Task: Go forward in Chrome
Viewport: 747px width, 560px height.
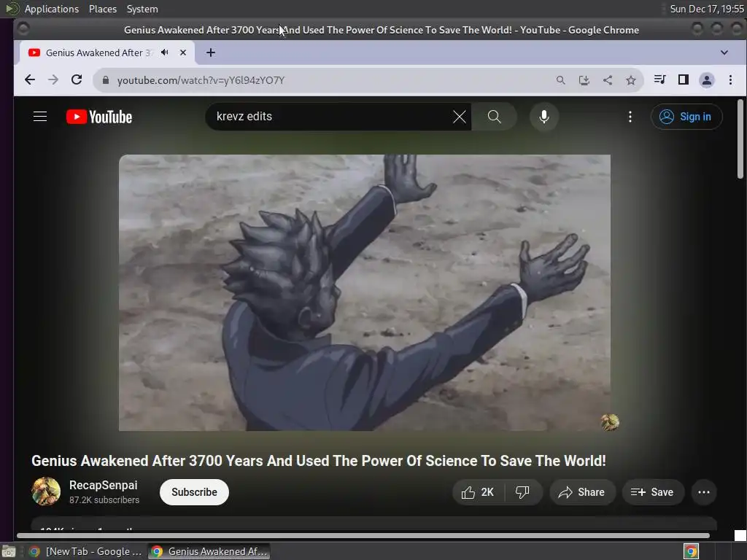Action: point(53,80)
